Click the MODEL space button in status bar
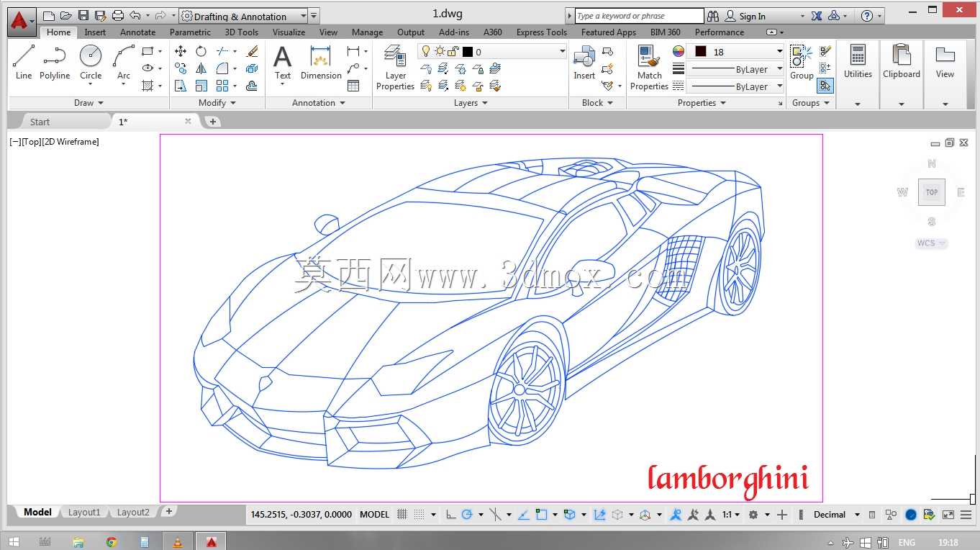This screenshot has height=550, width=980. pyautogui.click(x=374, y=514)
